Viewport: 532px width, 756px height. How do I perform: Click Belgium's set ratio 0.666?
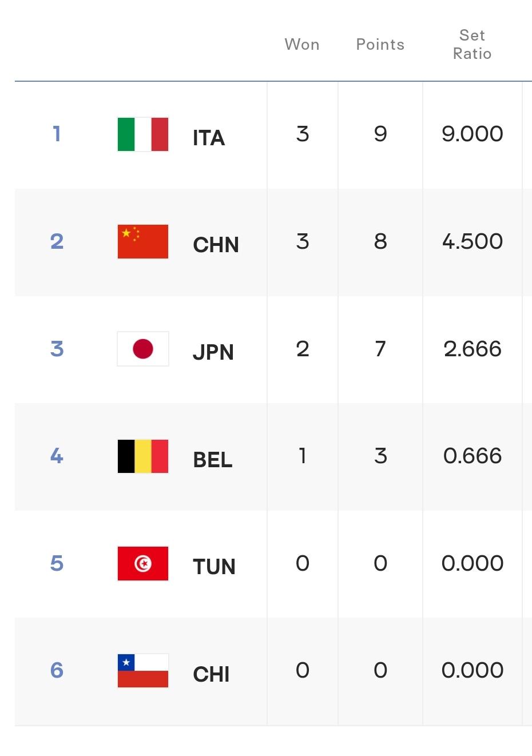[473, 456]
